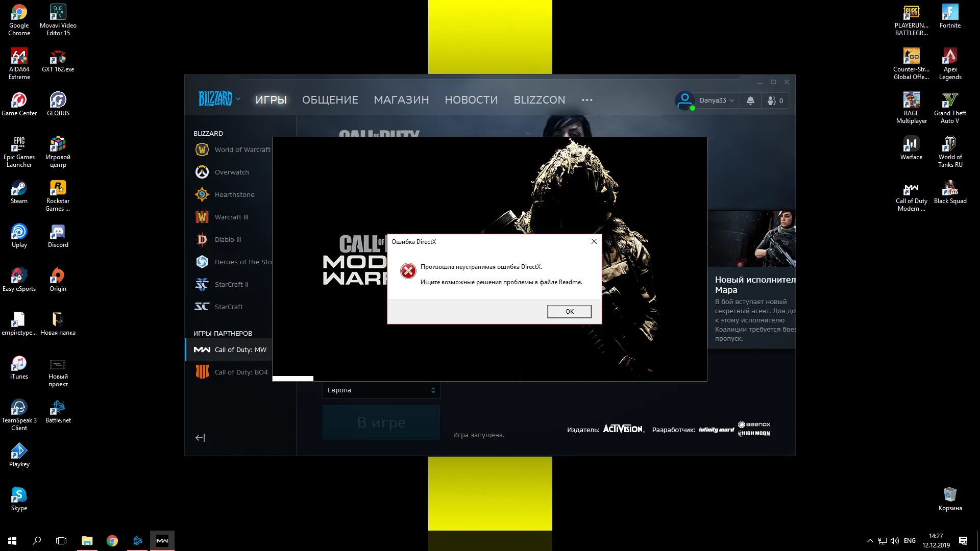The width and height of the screenshot is (980, 551).
Task: Select Warcraft III in the game list
Action: [233, 217]
